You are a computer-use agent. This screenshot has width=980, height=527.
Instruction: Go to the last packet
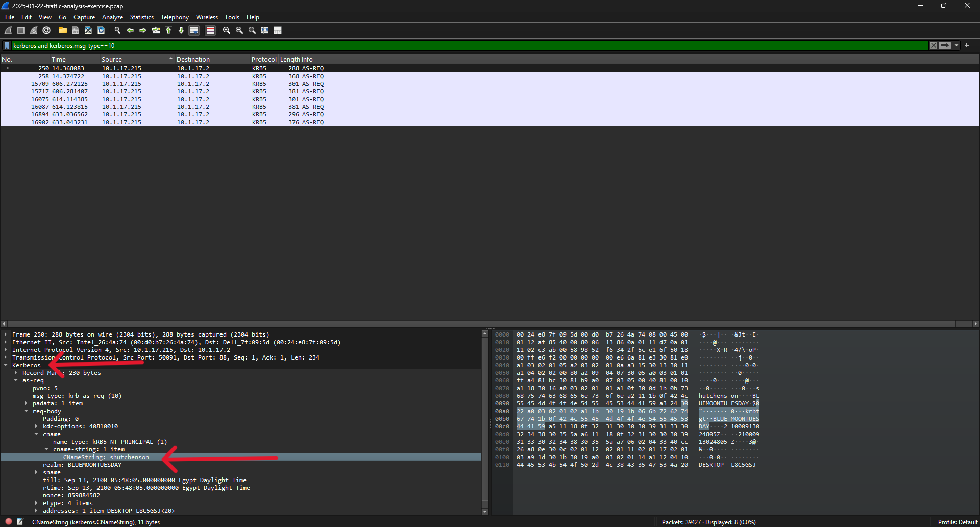181,30
